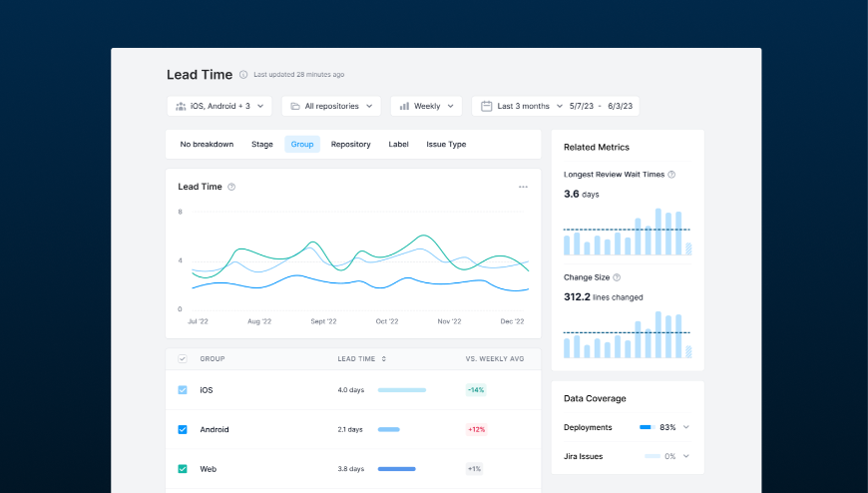
Task: Select the header checkbox for all groups
Action: click(x=183, y=358)
